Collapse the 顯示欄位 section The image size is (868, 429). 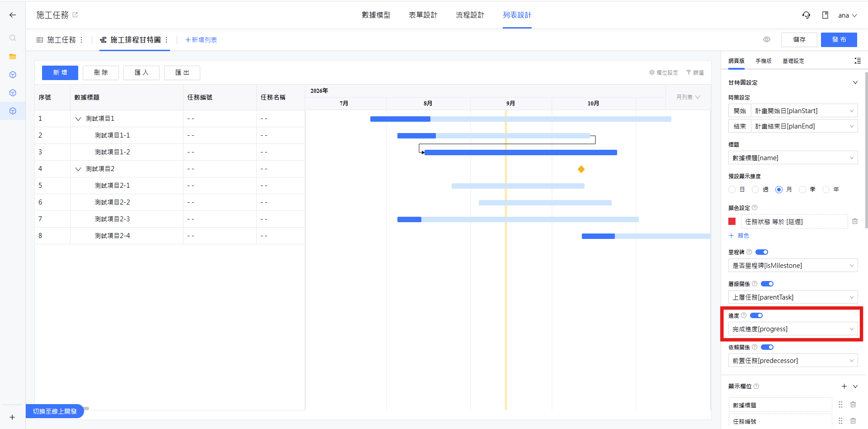coord(855,386)
